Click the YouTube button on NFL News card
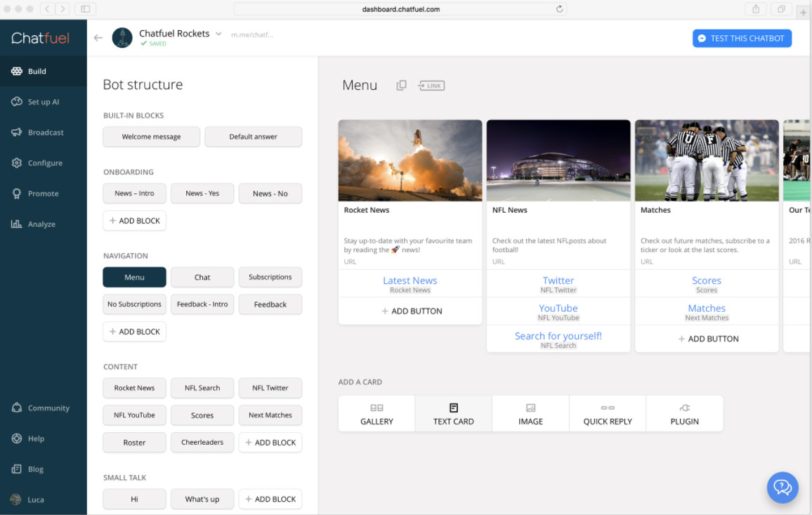The height and width of the screenshot is (515, 812). 558,311
